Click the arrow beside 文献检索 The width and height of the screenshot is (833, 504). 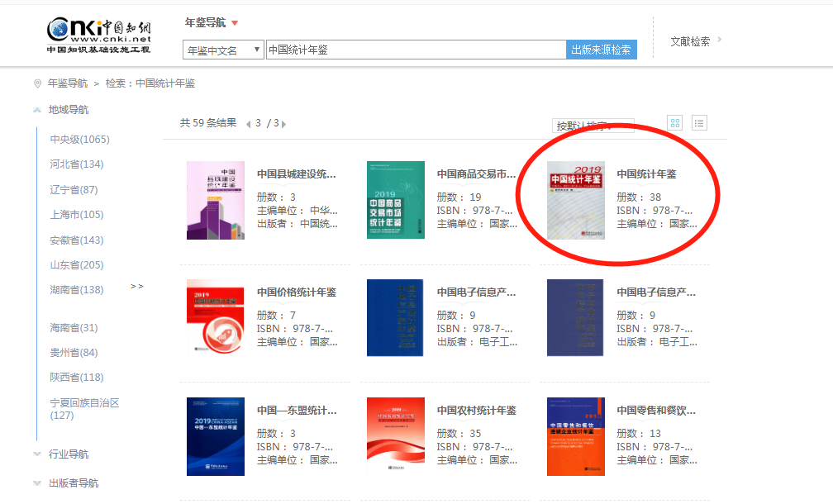point(719,40)
